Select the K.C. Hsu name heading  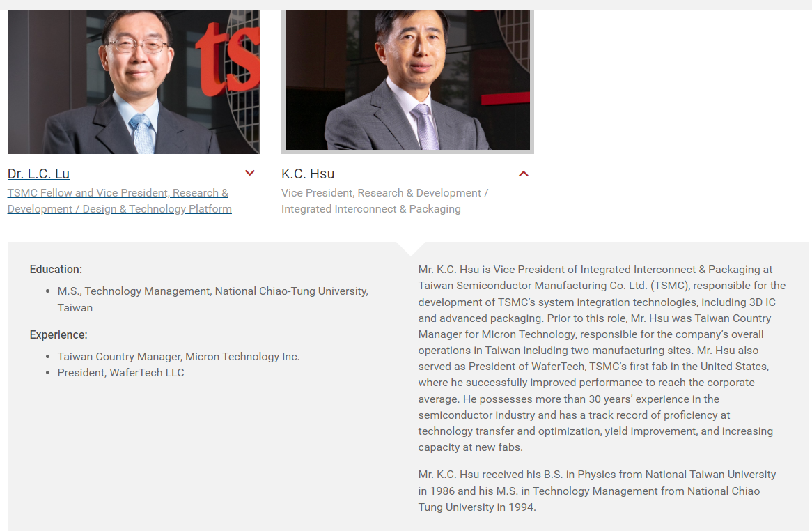click(x=308, y=174)
